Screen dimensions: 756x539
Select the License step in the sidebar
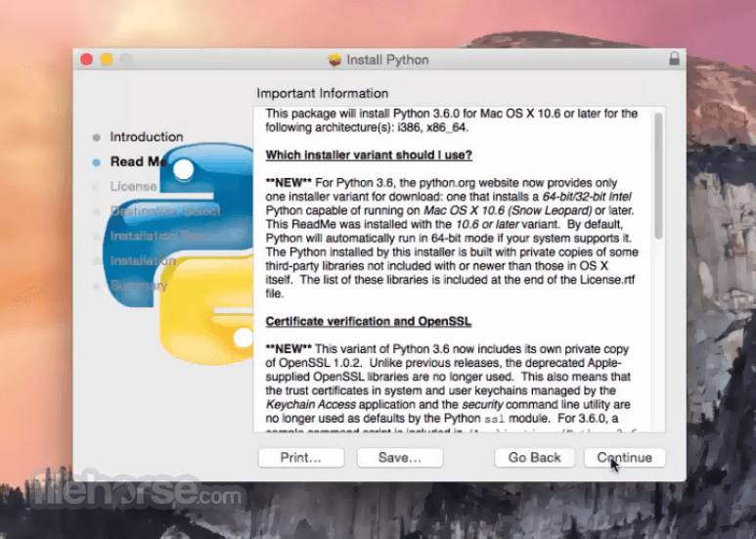[x=134, y=186]
